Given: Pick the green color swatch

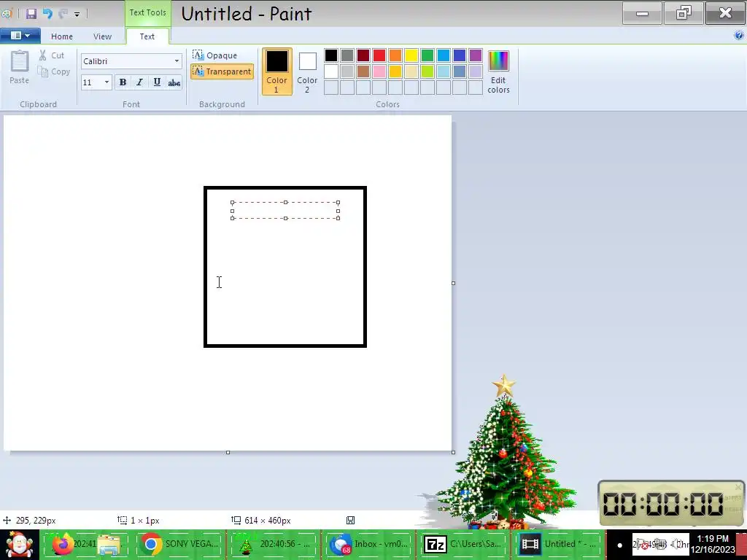Looking at the screenshot, I should click(427, 55).
